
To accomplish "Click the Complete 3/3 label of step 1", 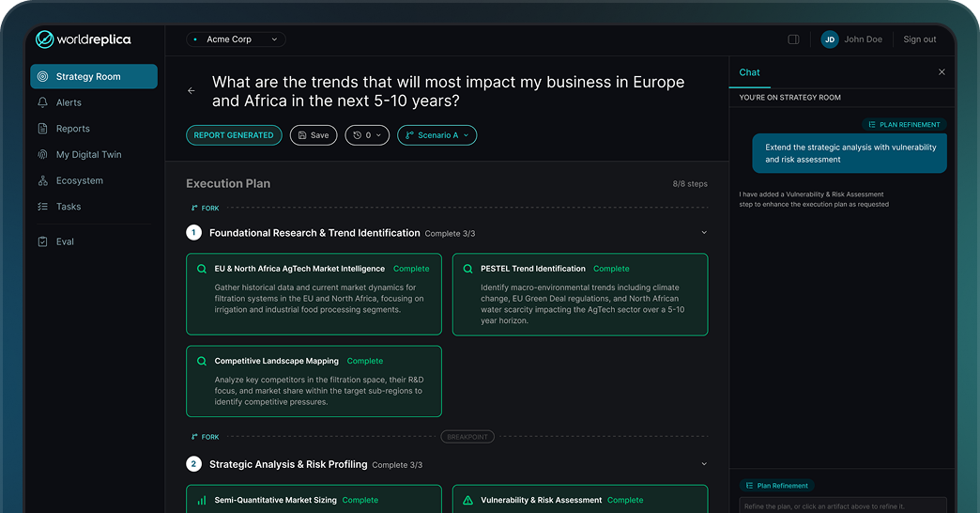I will [450, 233].
